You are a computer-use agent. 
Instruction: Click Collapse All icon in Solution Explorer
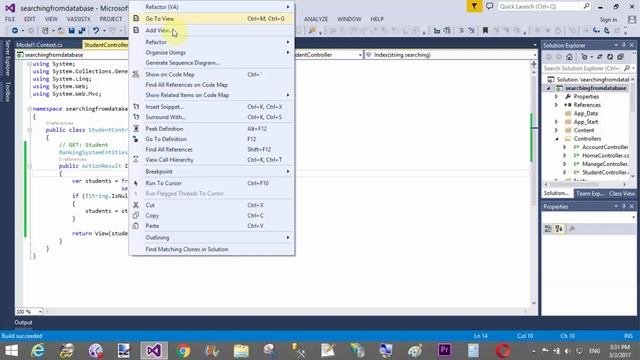(620, 57)
